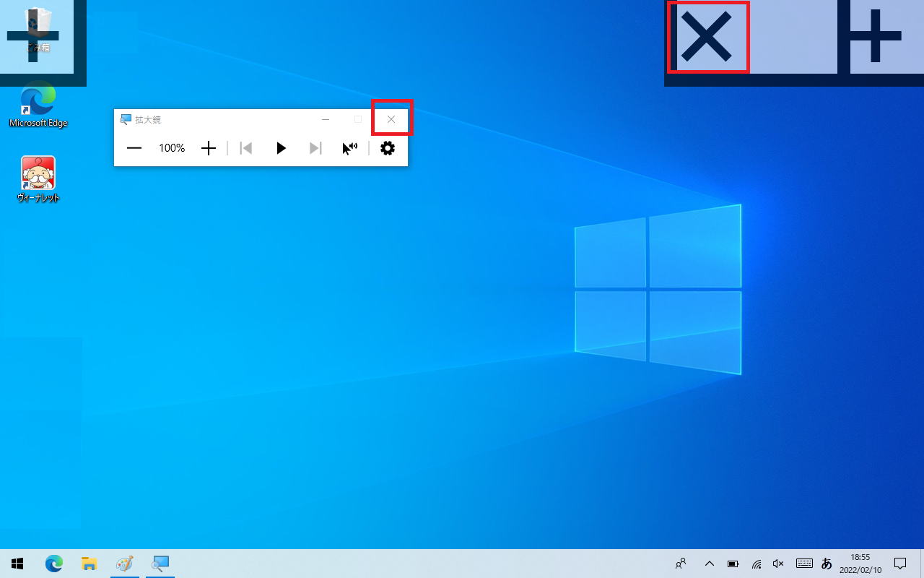The height and width of the screenshot is (578, 924).
Task: Click the muted volume speaker icon
Action: coord(778,564)
